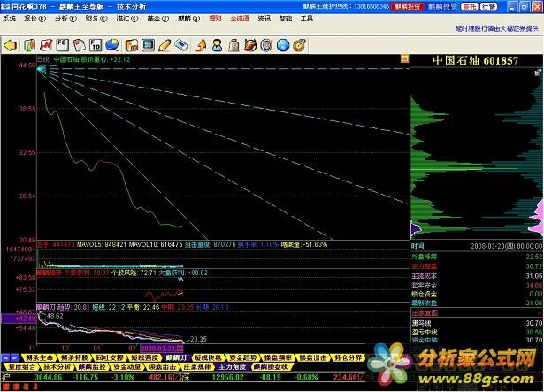Select the blue eraser tool icon
Viewport: 544px width, 392px height.
click(x=181, y=45)
